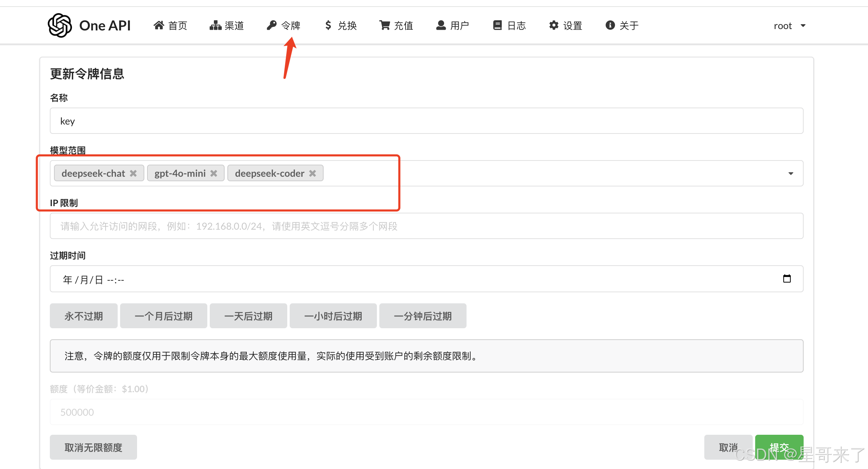This screenshot has height=469, width=868.
Task: Click the 一天后过期 button
Action: pos(248,316)
